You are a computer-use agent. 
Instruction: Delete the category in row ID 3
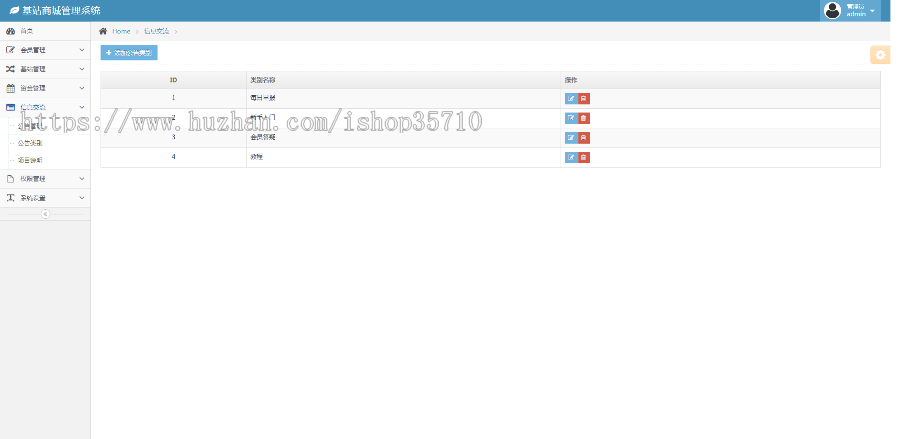(584, 138)
